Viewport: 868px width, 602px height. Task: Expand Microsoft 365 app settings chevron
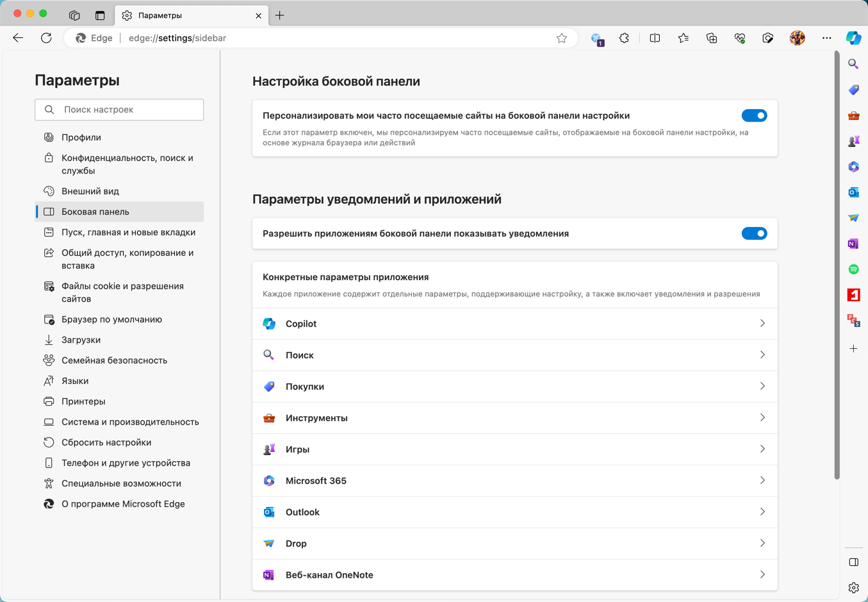click(762, 481)
